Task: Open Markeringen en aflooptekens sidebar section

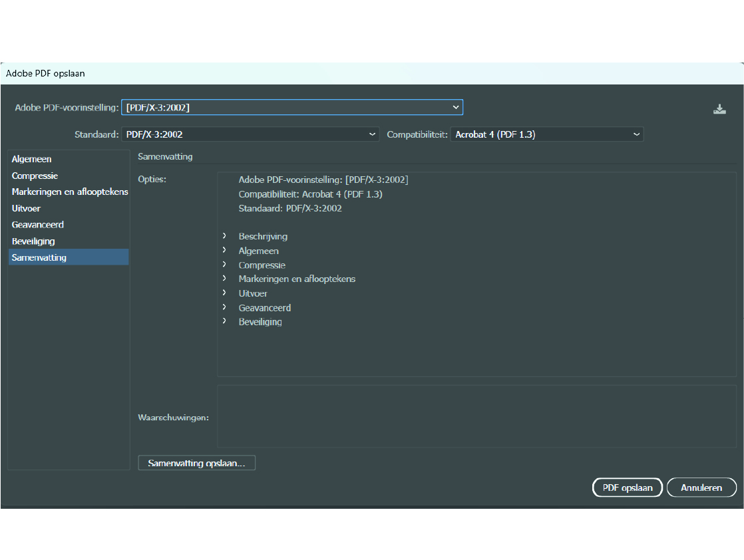Action: tap(69, 192)
